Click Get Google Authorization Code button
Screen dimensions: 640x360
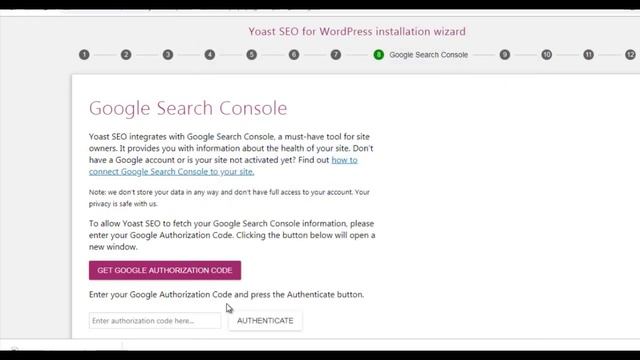(165, 270)
